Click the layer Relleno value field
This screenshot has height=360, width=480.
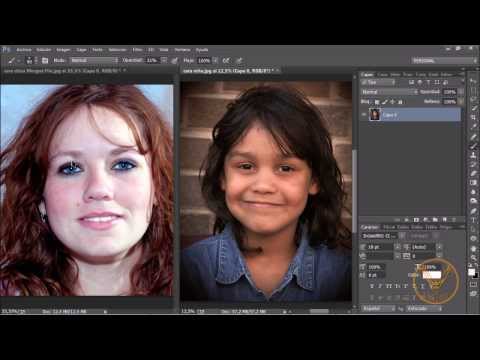point(450,101)
